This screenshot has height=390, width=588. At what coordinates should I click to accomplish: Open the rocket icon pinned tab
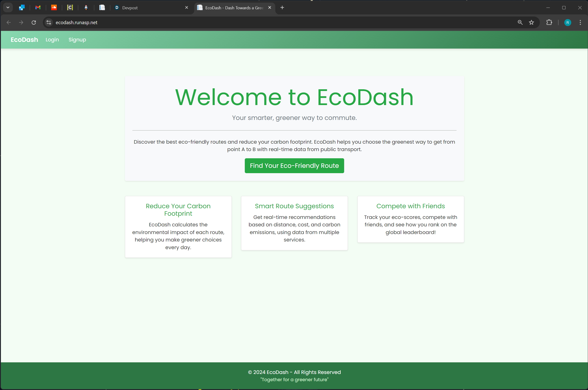tap(86, 8)
